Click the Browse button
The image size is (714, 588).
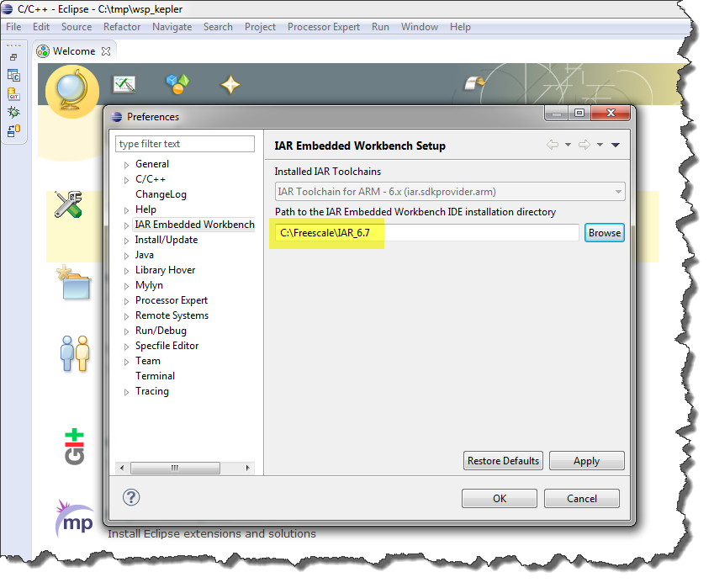(x=604, y=233)
